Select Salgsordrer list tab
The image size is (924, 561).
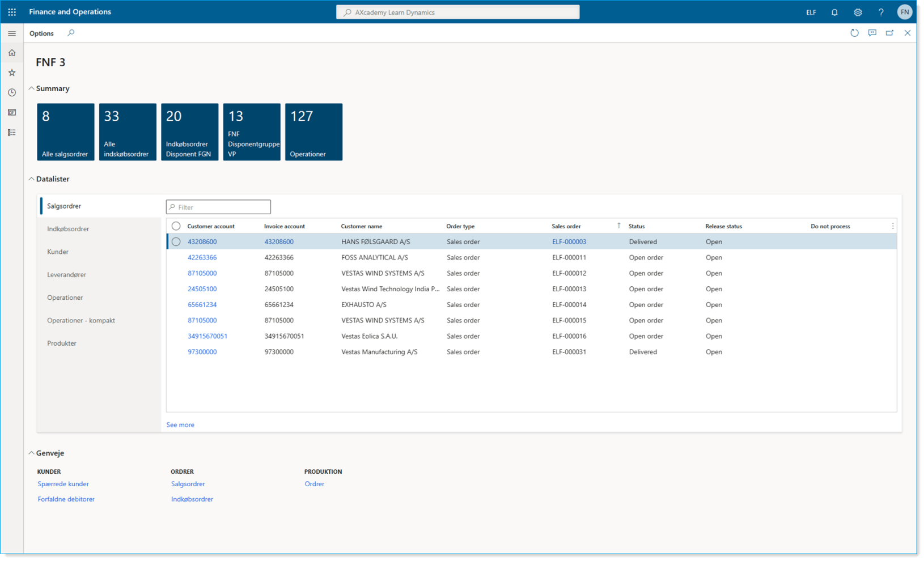coord(100,206)
